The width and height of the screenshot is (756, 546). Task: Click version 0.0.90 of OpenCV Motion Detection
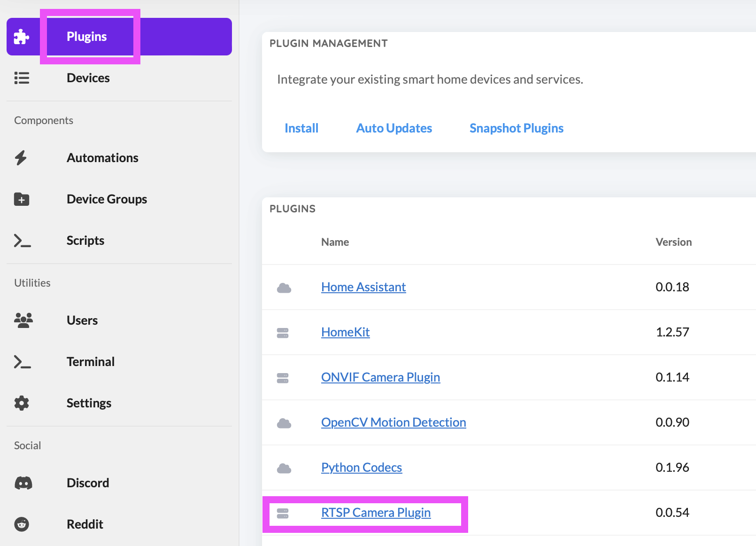[x=672, y=422]
